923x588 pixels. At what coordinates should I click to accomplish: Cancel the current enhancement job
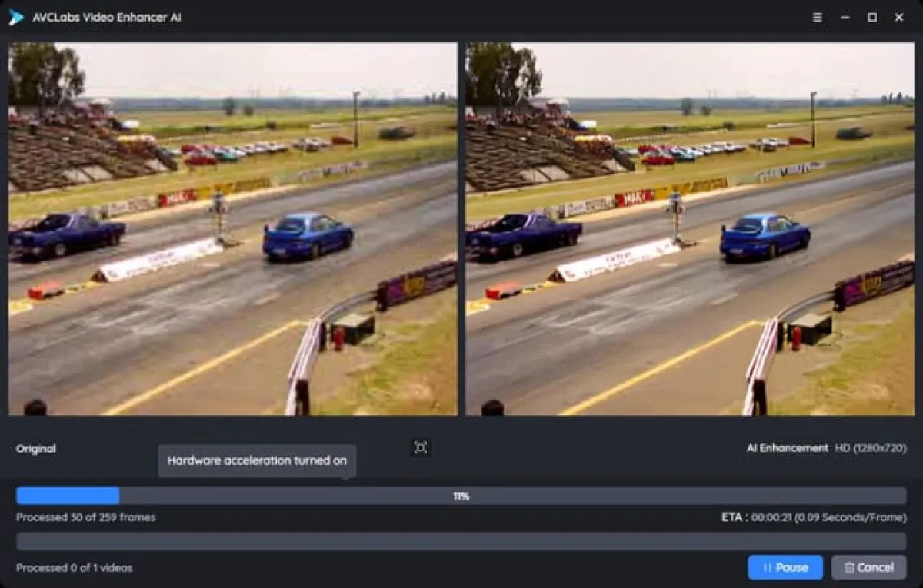(868, 567)
